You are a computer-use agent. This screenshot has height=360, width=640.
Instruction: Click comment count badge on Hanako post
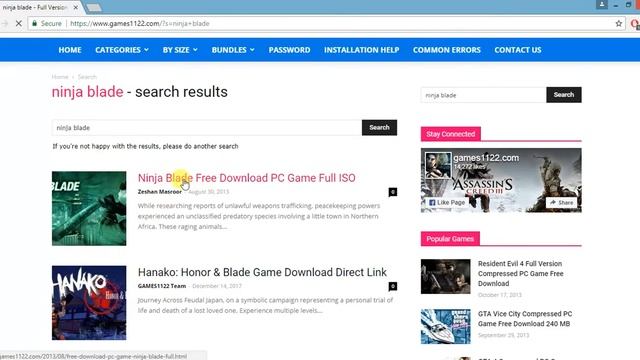point(393,286)
